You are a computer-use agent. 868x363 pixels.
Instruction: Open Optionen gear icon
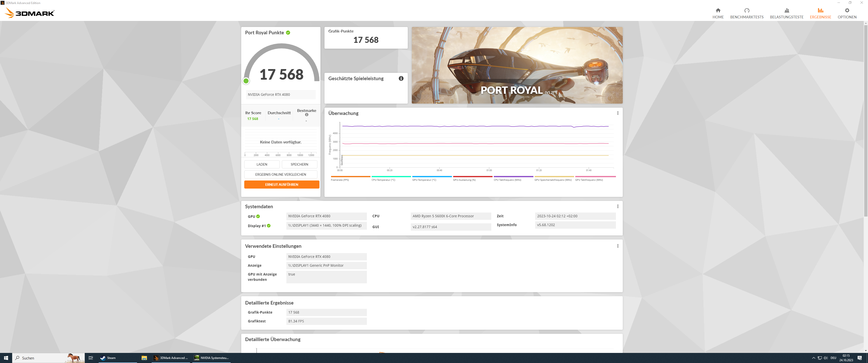pyautogui.click(x=847, y=10)
